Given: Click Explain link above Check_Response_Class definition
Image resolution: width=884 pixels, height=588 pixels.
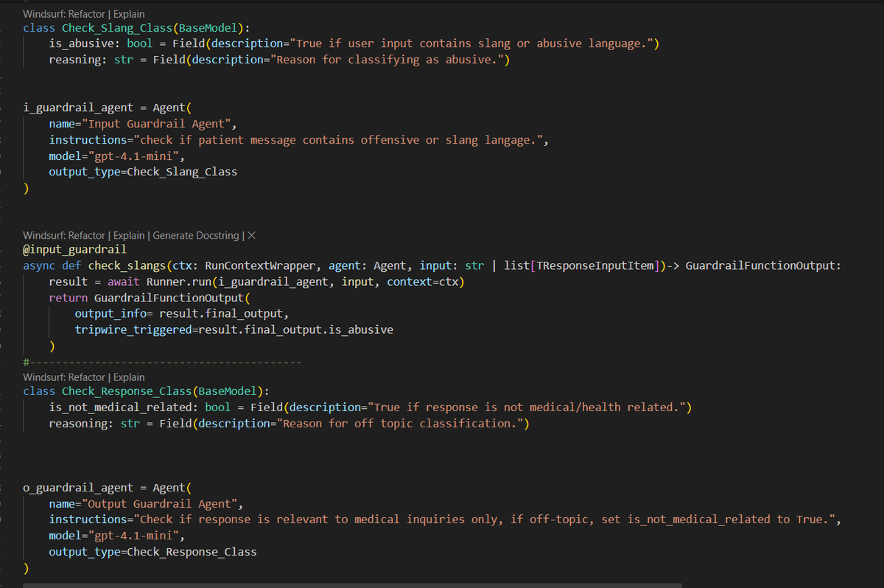Looking at the screenshot, I should tap(129, 377).
